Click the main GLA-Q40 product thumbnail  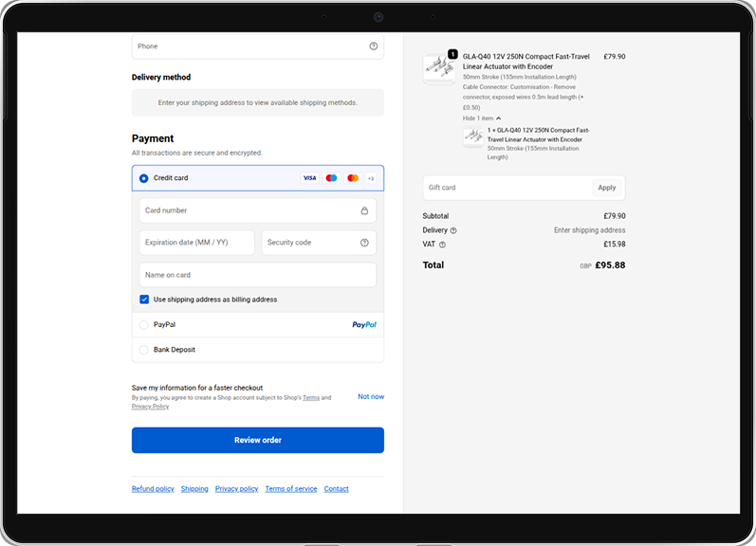click(439, 68)
